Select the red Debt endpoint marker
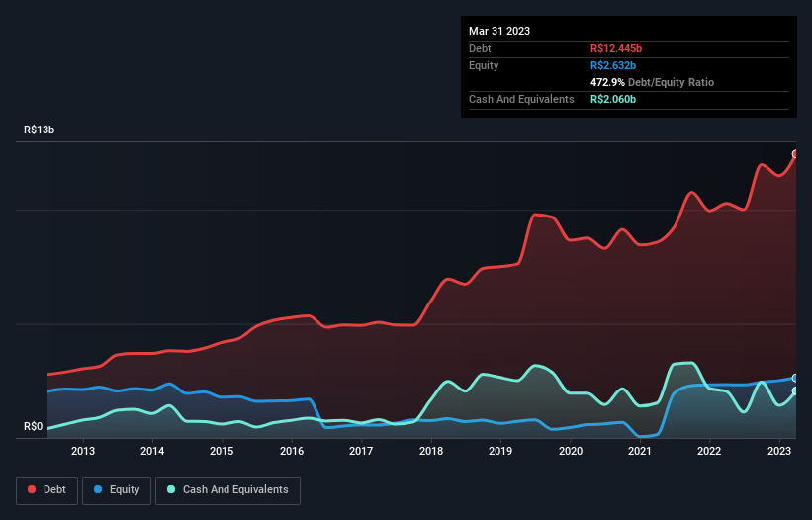 795,154
